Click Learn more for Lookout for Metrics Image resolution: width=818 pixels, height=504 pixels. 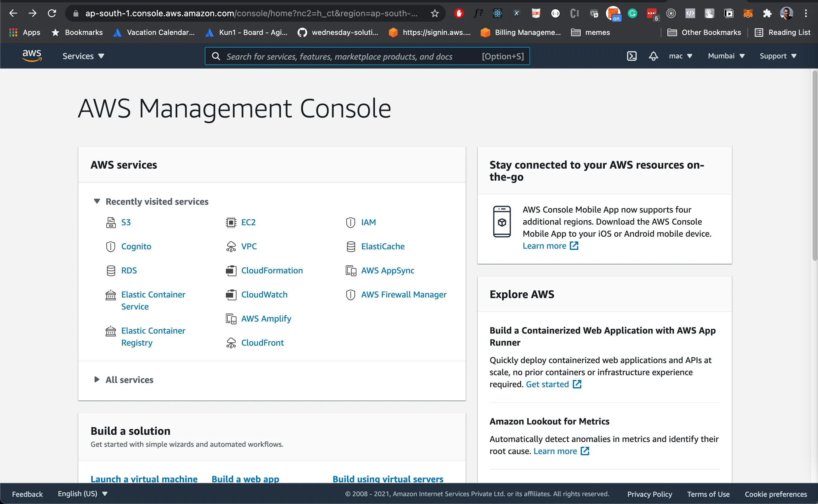point(561,451)
